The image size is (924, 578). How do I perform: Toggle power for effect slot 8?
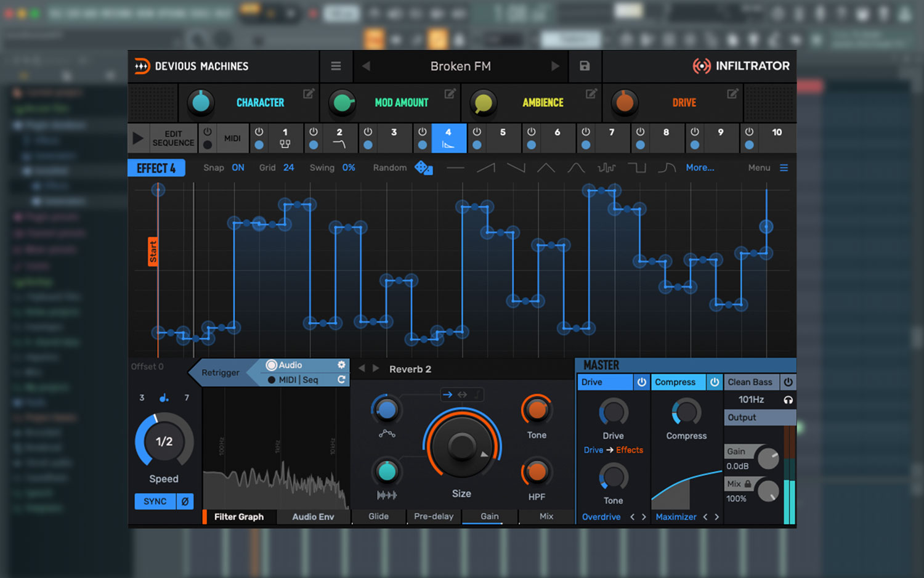click(640, 132)
